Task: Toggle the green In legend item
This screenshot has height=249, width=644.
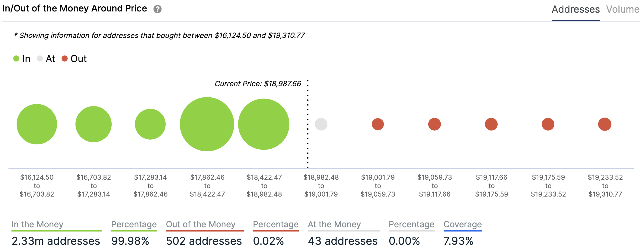Action: [x=22, y=58]
